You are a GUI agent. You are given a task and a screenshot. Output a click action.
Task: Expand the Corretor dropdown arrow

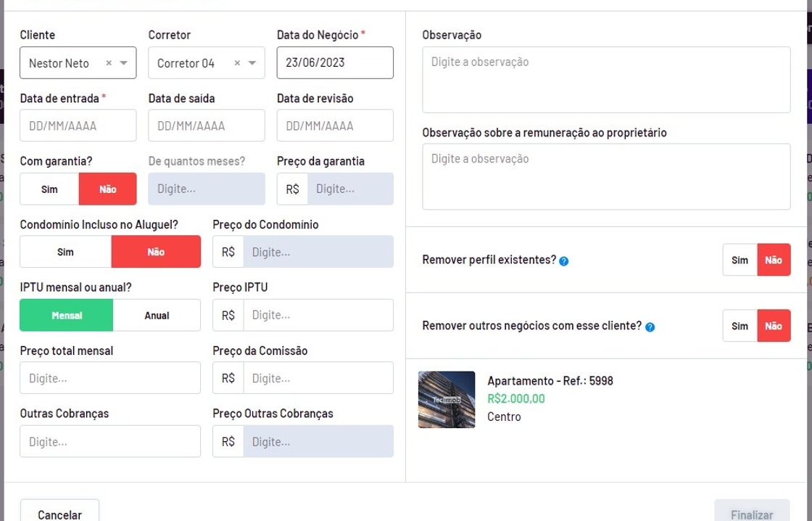[x=252, y=63]
